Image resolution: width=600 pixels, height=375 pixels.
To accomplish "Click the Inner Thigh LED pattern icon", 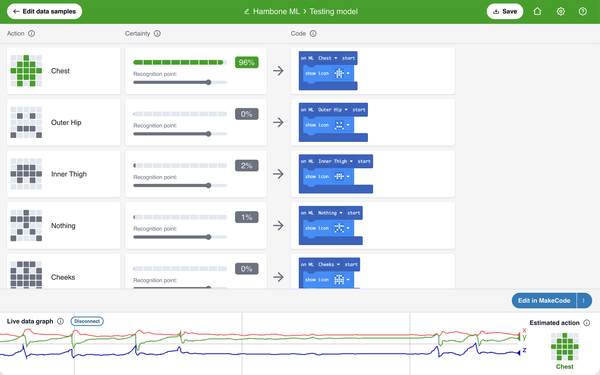I will pyautogui.click(x=26, y=174).
